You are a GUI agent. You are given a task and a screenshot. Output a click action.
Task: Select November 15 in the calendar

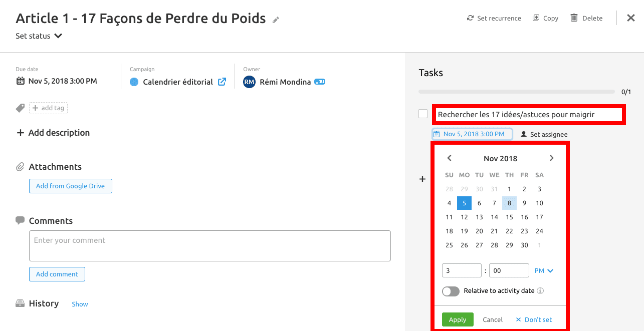(509, 217)
